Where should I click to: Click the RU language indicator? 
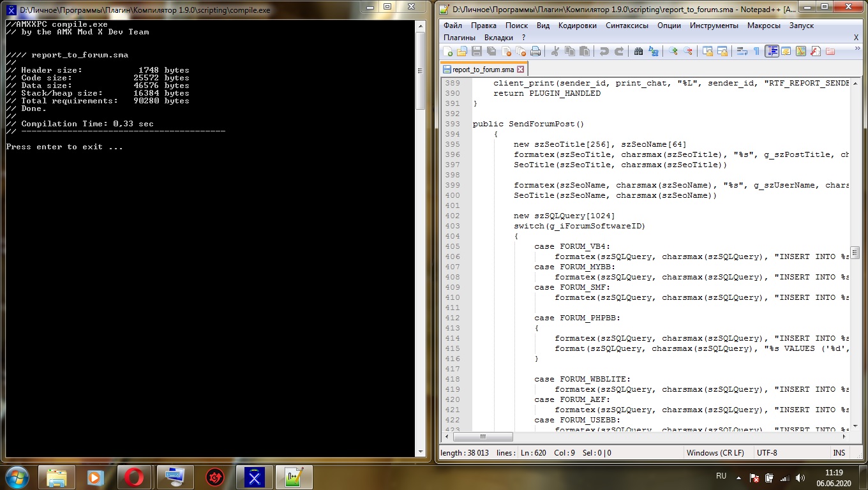pyautogui.click(x=721, y=477)
